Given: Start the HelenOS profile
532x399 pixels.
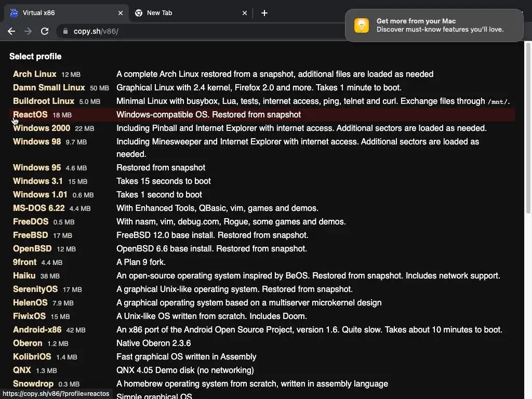Looking at the screenshot, I should coord(30,303).
